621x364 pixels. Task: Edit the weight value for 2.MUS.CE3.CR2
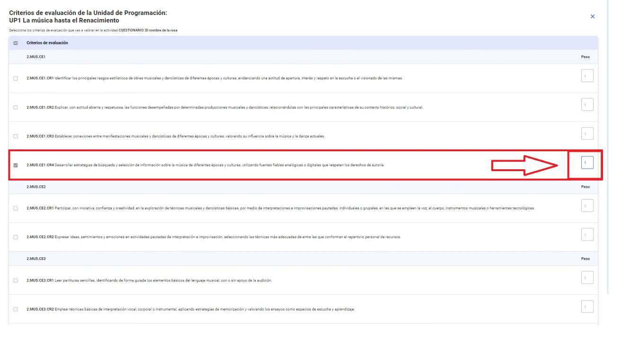(x=587, y=306)
